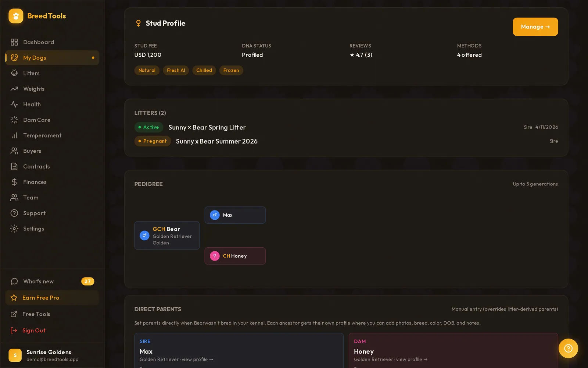Click the Temperament bar chart icon
The height and width of the screenshot is (368, 588).
[x=14, y=135]
